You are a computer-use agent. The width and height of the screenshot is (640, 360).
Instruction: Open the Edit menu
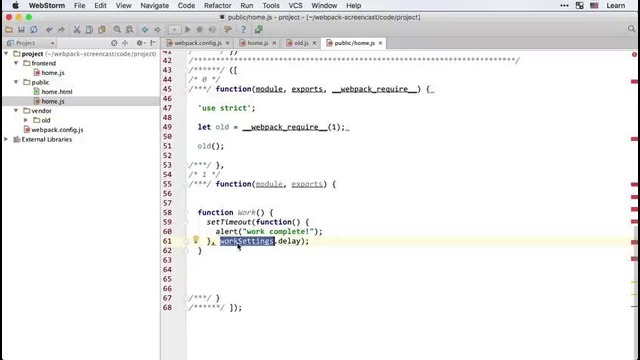100,6
